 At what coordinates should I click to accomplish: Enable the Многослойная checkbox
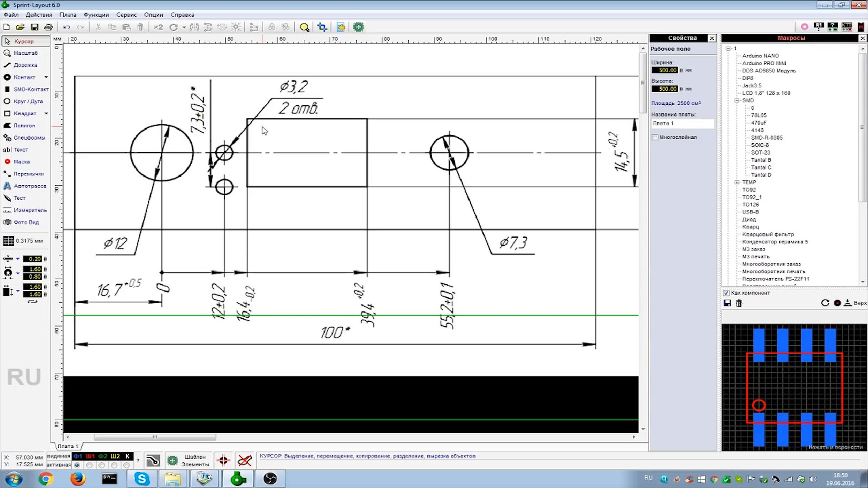pos(655,137)
